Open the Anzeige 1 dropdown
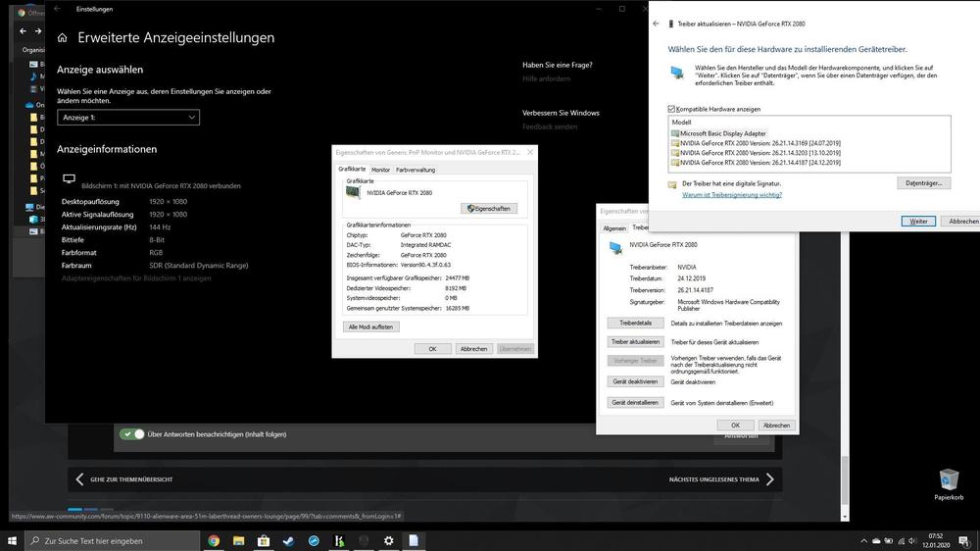This screenshot has height=551, width=980. click(x=128, y=118)
